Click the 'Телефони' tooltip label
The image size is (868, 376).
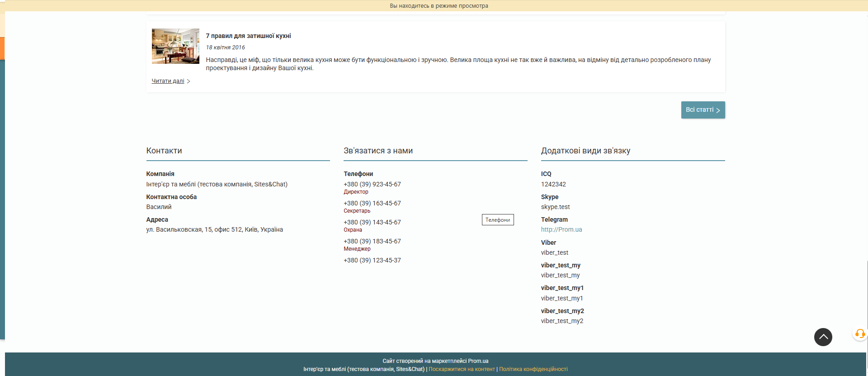click(497, 220)
